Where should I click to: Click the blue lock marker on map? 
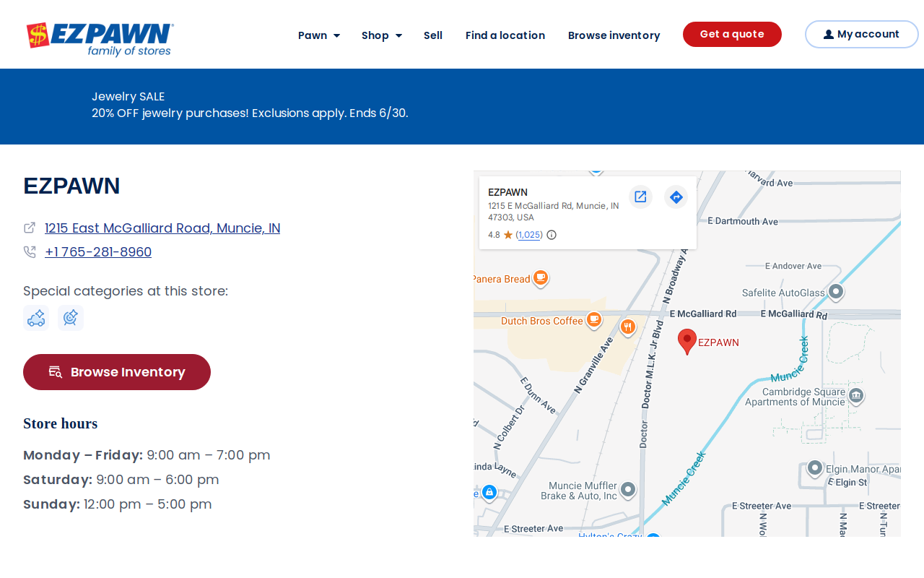pos(489,492)
